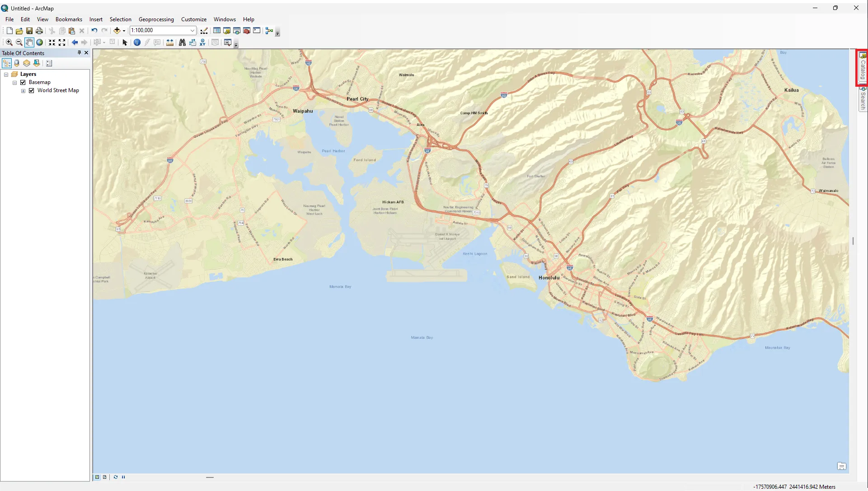The image size is (868, 491).
Task: Undo the last action
Action: [94, 31]
